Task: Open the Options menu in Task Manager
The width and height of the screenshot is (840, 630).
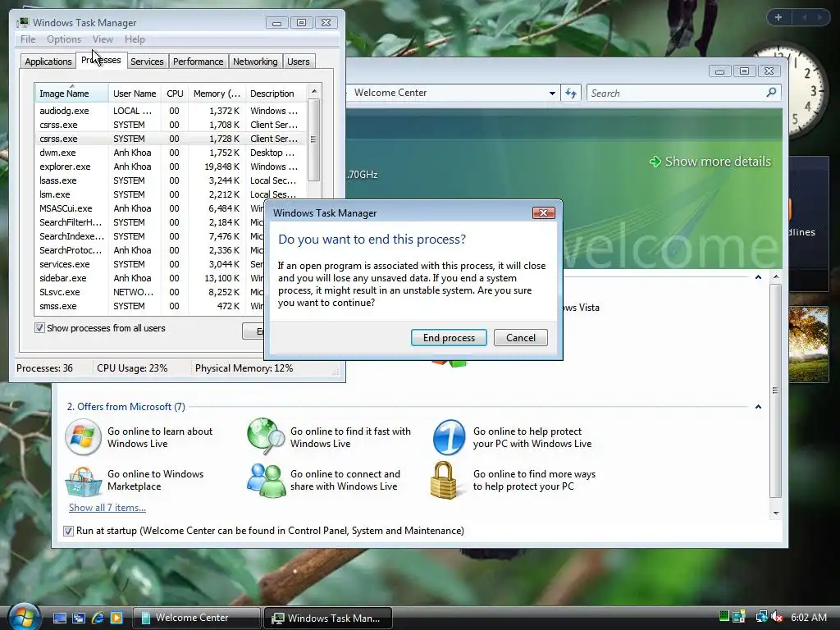Action: pos(64,39)
